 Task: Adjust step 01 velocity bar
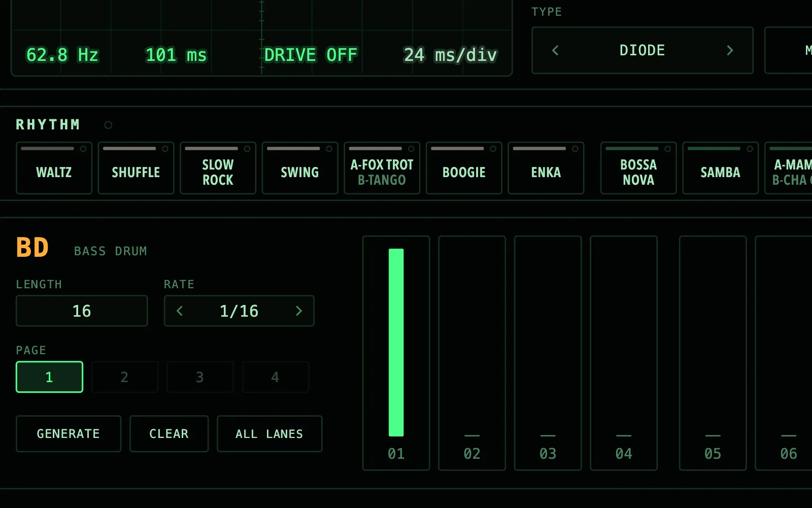[396, 343]
